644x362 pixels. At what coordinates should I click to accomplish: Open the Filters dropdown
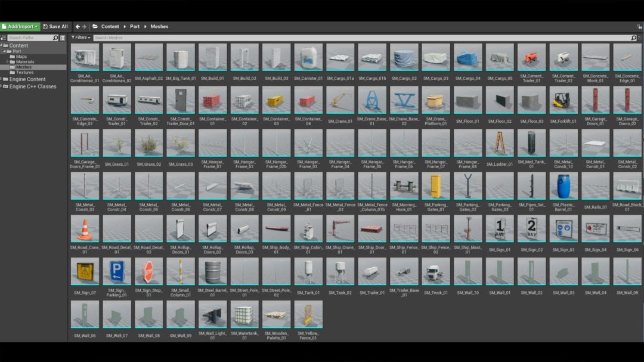tap(80, 38)
